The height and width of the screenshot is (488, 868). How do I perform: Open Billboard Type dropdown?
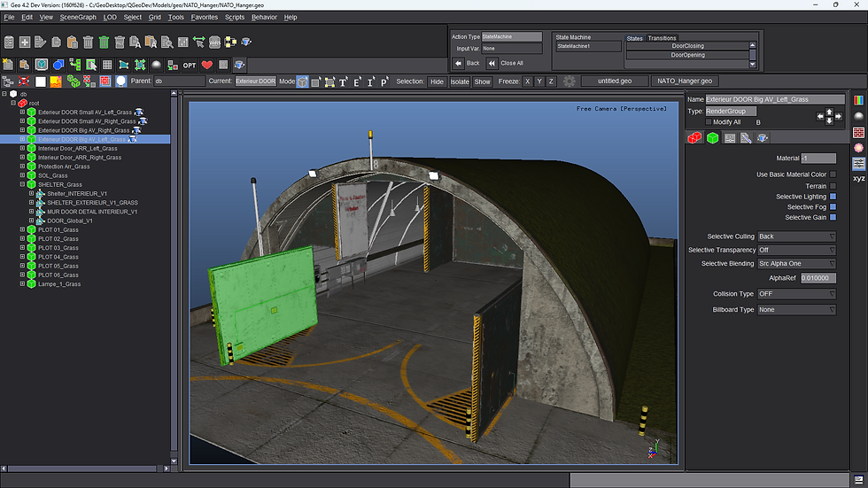coord(796,310)
